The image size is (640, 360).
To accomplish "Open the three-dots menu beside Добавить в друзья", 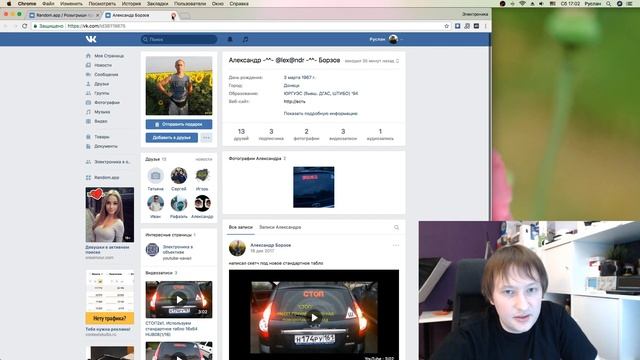I will (207, 138).
